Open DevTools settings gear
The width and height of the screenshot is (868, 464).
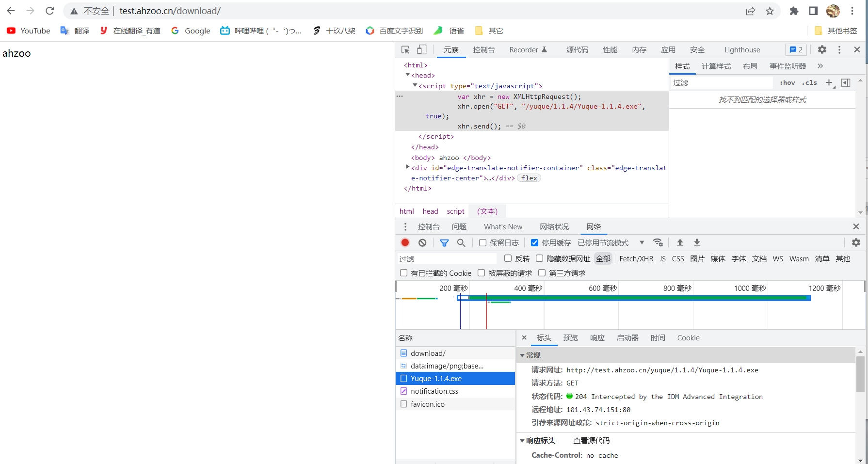click(x=822, y=49)
